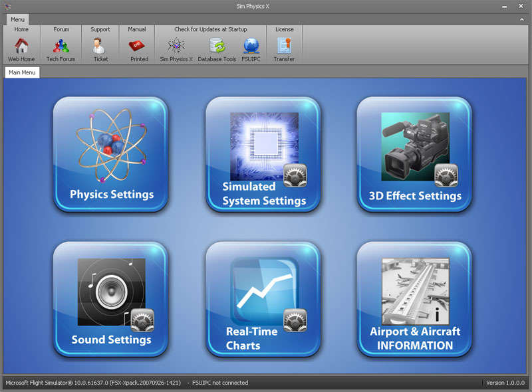Screen dimensions: 532x392
Task: Click the app icon in title bar
Action: (7, 6)
